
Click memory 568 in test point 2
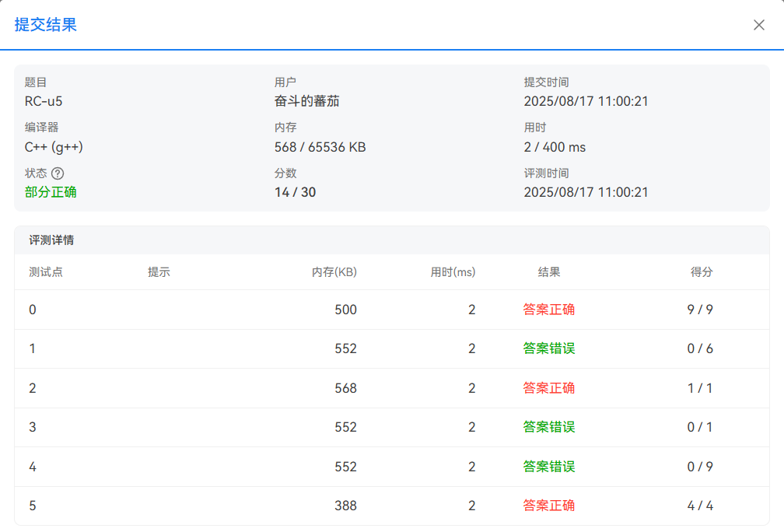pos(345,388)
